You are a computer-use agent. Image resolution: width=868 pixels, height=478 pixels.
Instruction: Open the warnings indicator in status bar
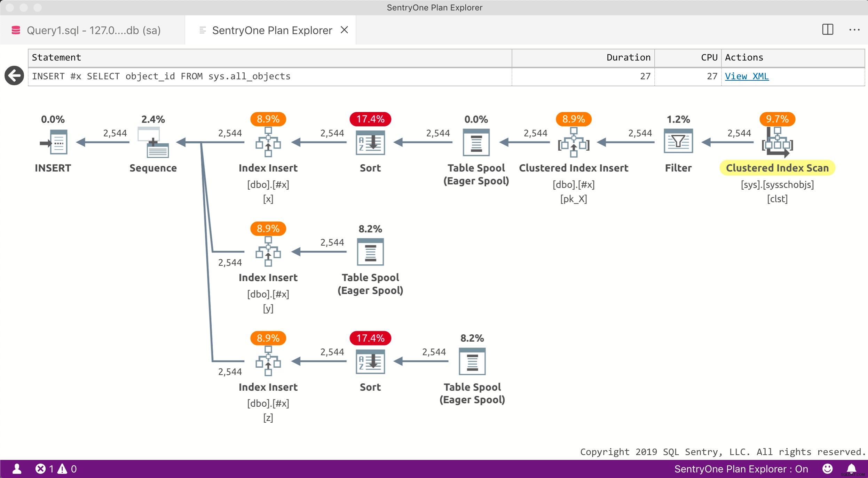point(67,469)
